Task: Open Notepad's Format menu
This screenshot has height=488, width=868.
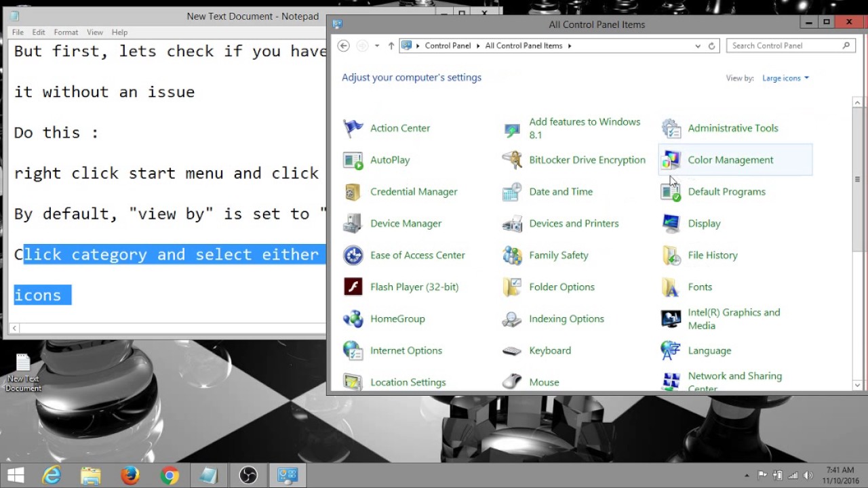Action: point(66,32)
